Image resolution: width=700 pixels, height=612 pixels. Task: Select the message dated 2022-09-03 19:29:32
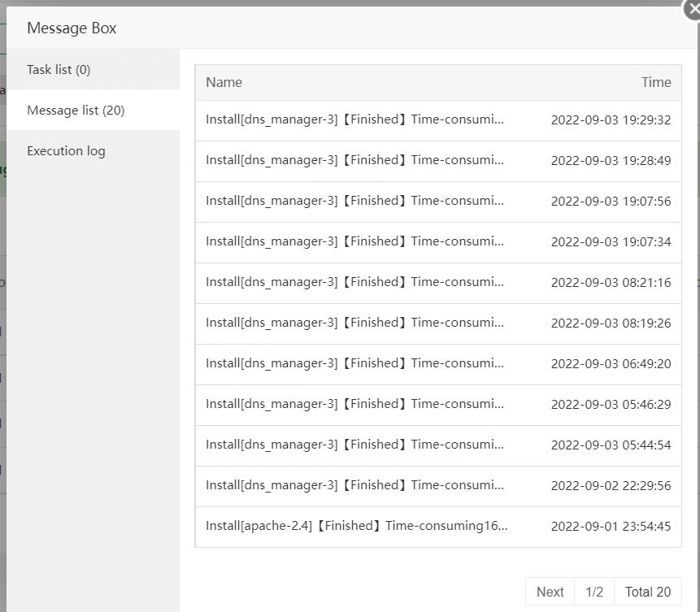(355, 120)
